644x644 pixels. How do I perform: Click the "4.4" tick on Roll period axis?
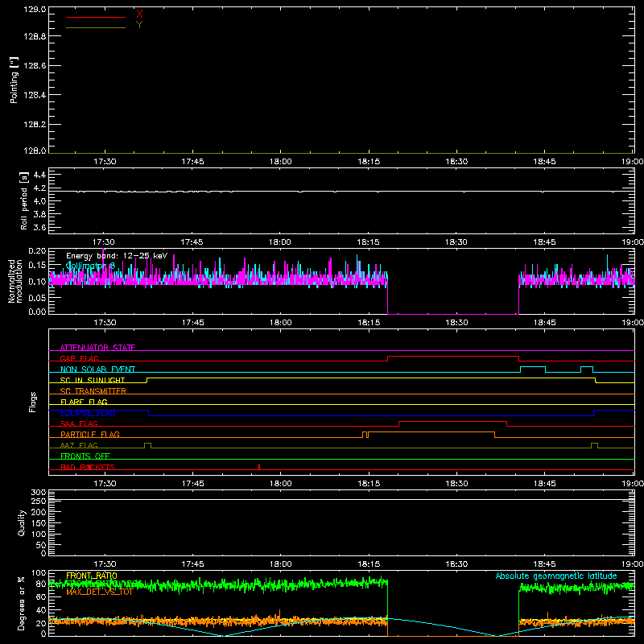tap(39, 175)
